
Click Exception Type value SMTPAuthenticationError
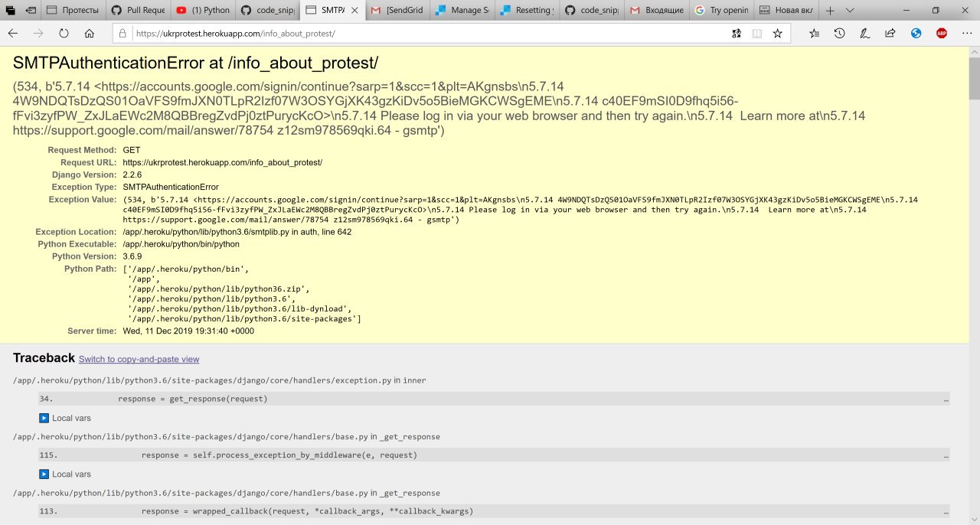(x=170, y=187)
